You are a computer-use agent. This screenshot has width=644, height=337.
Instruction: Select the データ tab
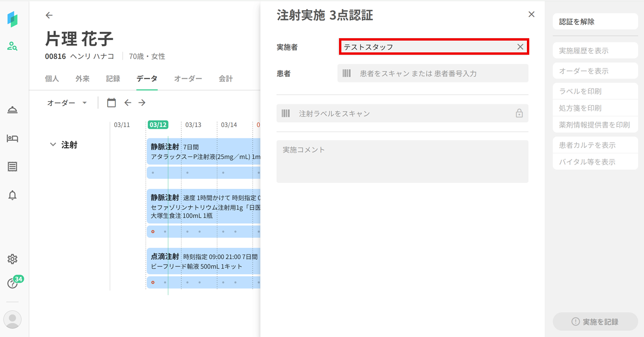[x=147, y=78]
